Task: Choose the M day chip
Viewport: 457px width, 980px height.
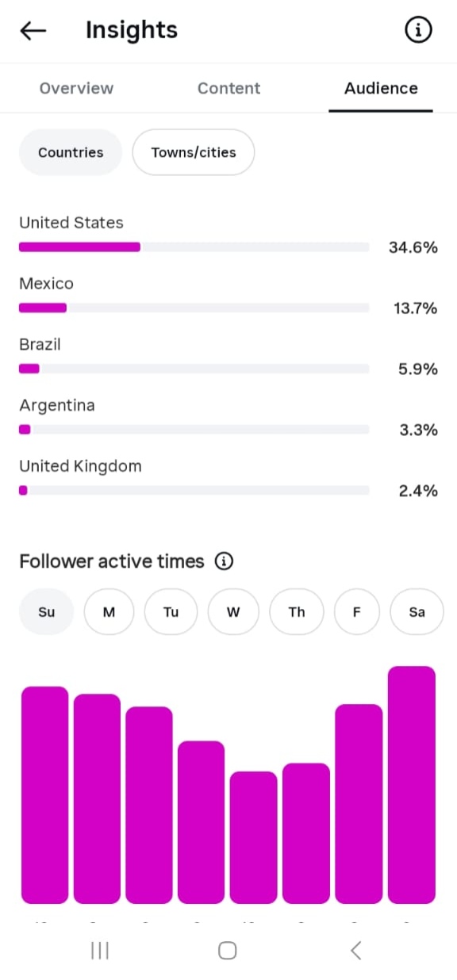Action: tap(109, 611)
